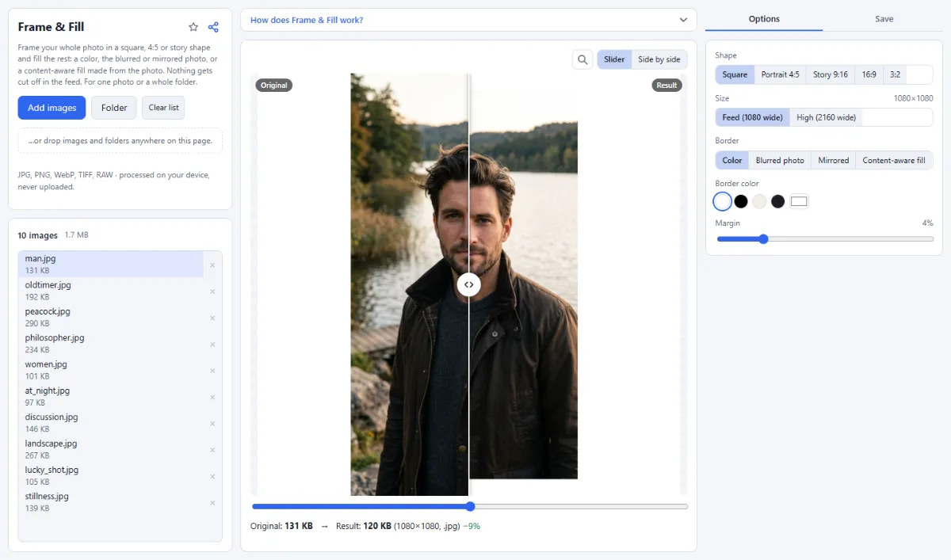
Task: Open the custom border color picker box
Action: pos(799,201)
